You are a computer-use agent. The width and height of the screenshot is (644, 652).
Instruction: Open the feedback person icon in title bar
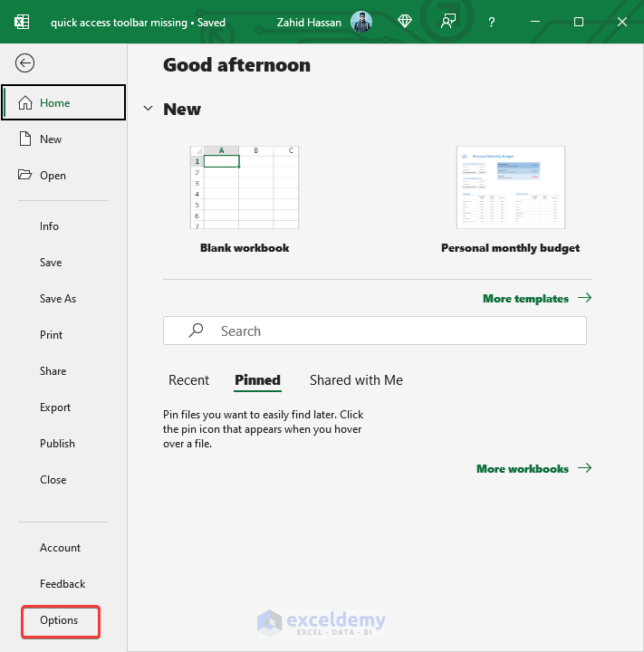448,21
